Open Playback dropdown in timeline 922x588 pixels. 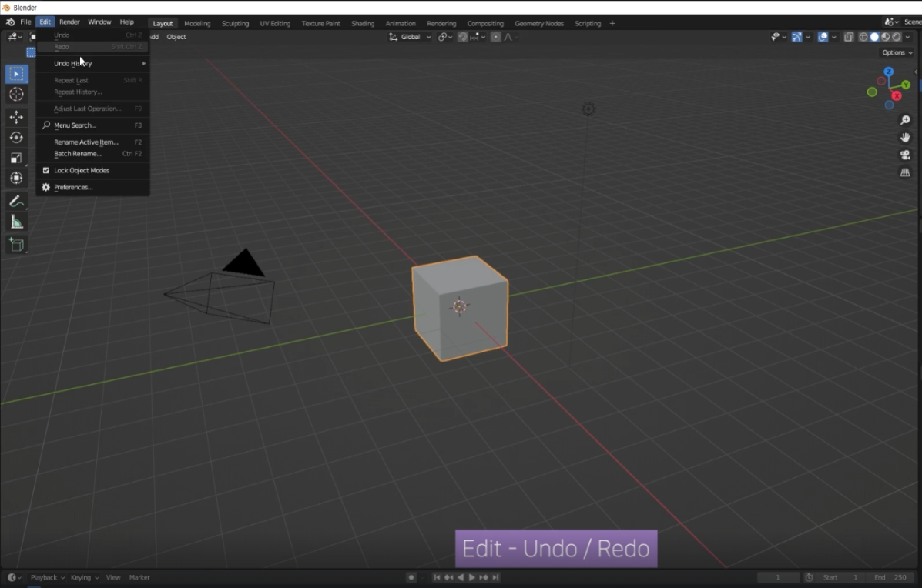tap(47, 577)
